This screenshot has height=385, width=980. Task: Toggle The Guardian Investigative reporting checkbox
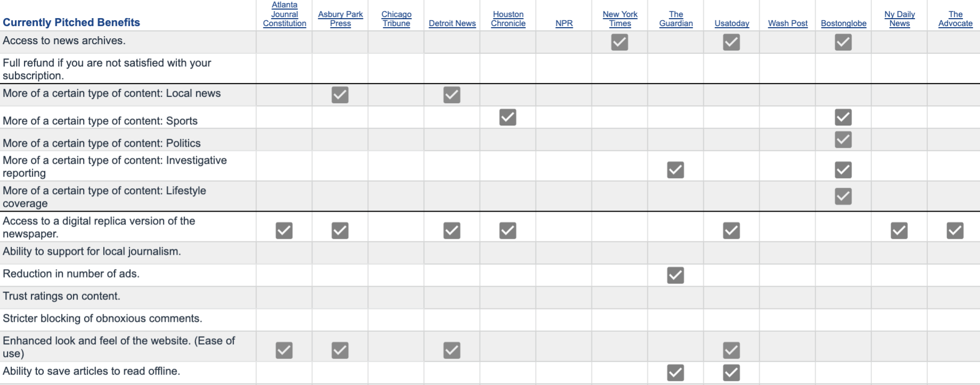[x=675, y=170]
